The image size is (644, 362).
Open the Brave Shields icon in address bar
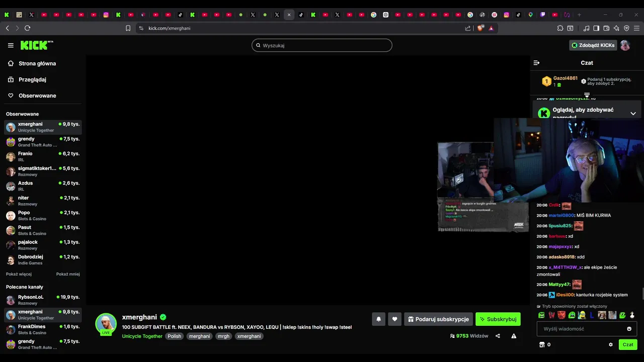[x=480, y=28]
